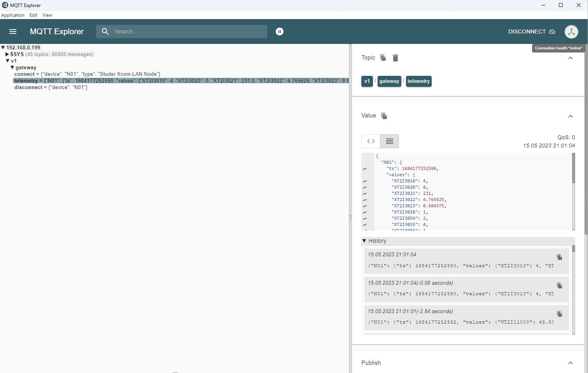Open the Edit menu
Screen dimensions: 588x373
pyautogui.click(x=33, y=15)
